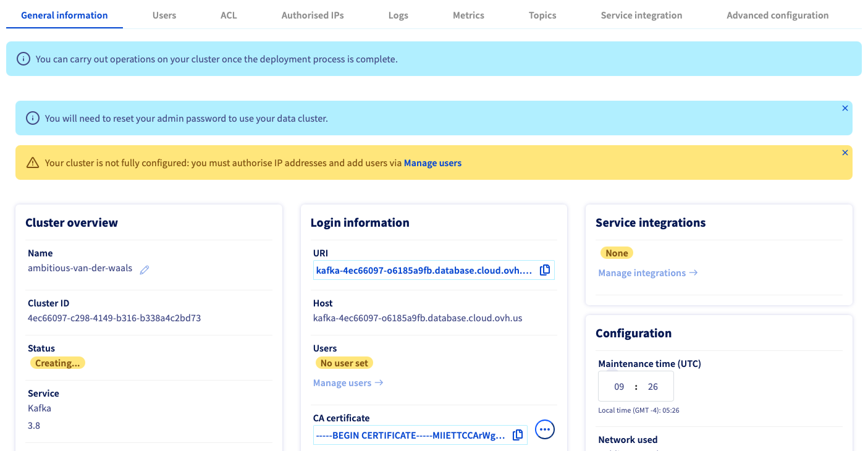Copy the URI with its copy icon

[x=545, y=270]
